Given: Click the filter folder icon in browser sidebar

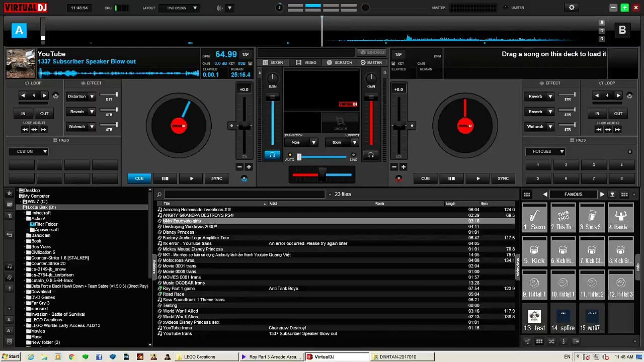Looking at the screenshot, I should click(x=9, y=215).
